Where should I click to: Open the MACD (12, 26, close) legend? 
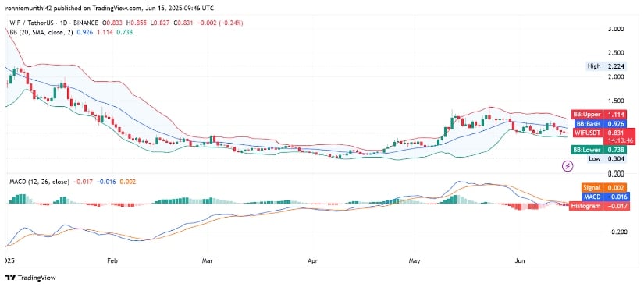tap(40, 182)
